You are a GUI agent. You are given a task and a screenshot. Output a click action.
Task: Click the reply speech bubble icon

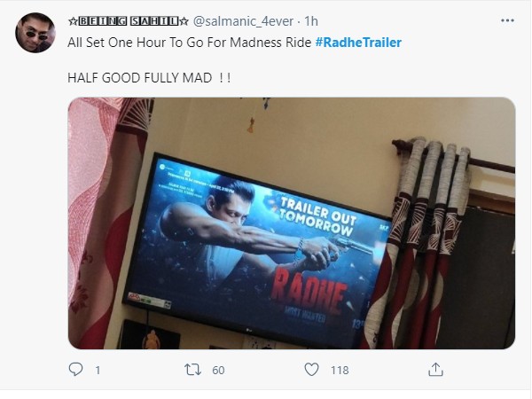75,370
